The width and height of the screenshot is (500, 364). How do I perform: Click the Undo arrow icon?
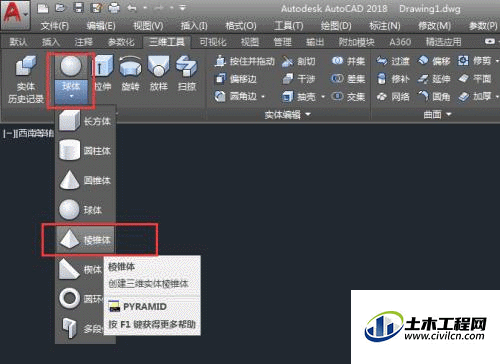[132, 8]
